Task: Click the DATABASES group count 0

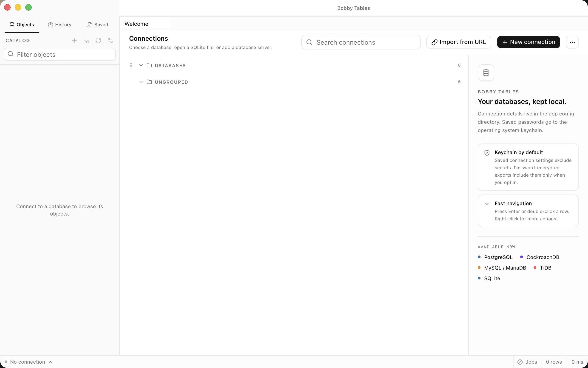Action: (459, 65)
